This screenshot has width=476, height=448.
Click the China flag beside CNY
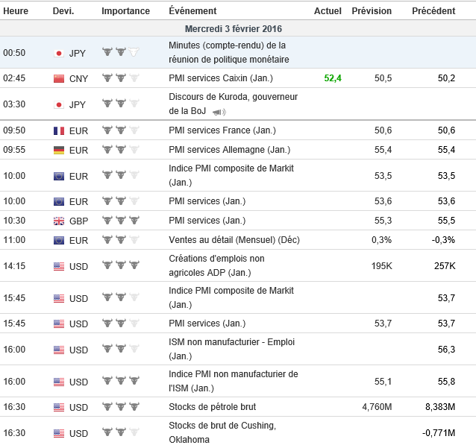(59, 78)
